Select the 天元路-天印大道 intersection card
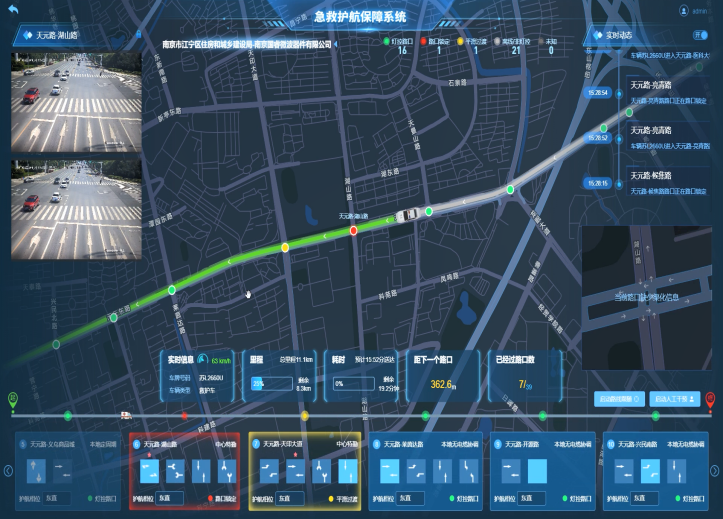 tap(305, 472)
